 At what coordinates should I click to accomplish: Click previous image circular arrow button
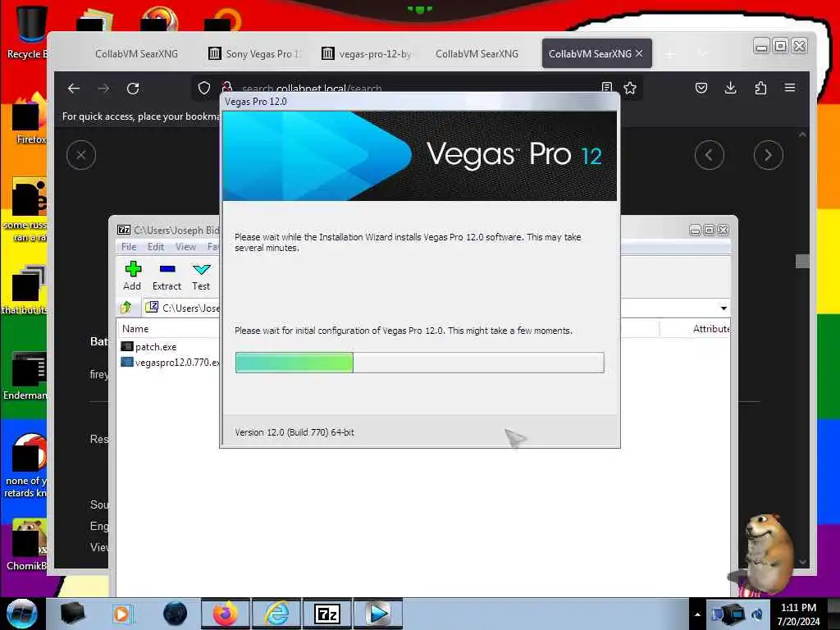710,155
